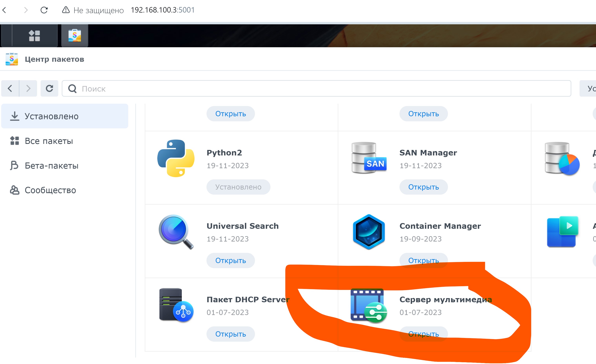596x364 pixels.
Task: Click the package list refresh icon
Action: (x=49, y=88)
